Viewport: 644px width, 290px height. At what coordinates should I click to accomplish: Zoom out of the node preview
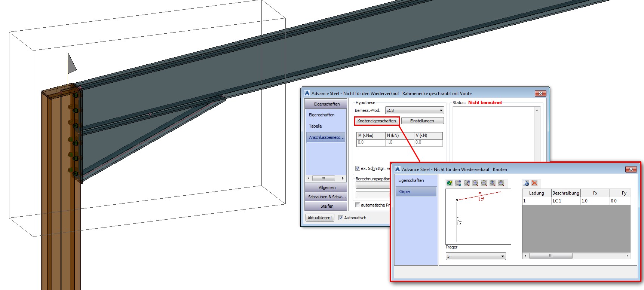pos(484,183)
